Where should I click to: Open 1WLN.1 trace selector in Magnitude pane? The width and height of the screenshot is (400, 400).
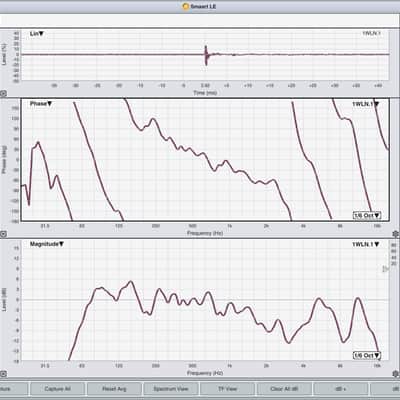tap(366, 244)
